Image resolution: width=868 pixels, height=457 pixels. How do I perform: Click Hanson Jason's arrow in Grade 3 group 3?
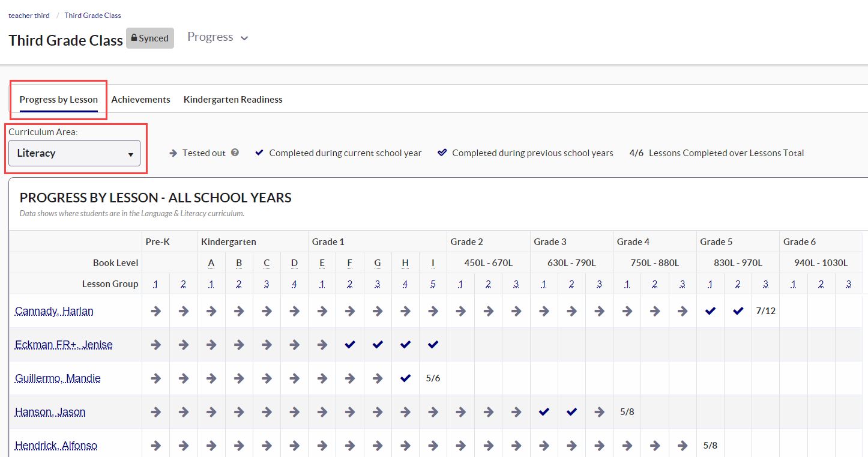pyautogui.click(x=598, y=412)
